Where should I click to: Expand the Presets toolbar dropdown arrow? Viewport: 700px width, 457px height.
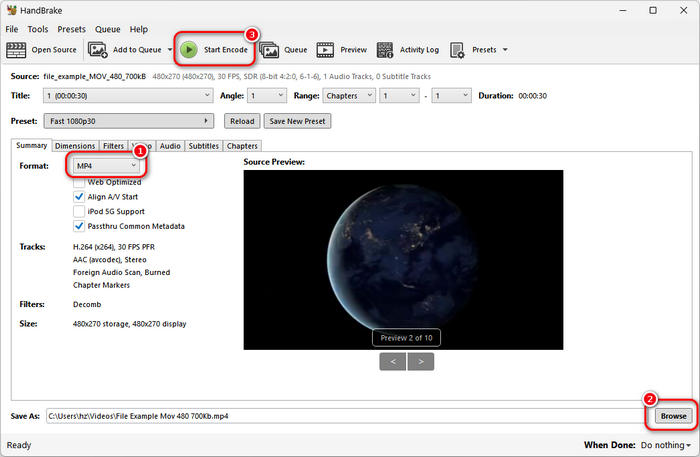coord(505,50)
